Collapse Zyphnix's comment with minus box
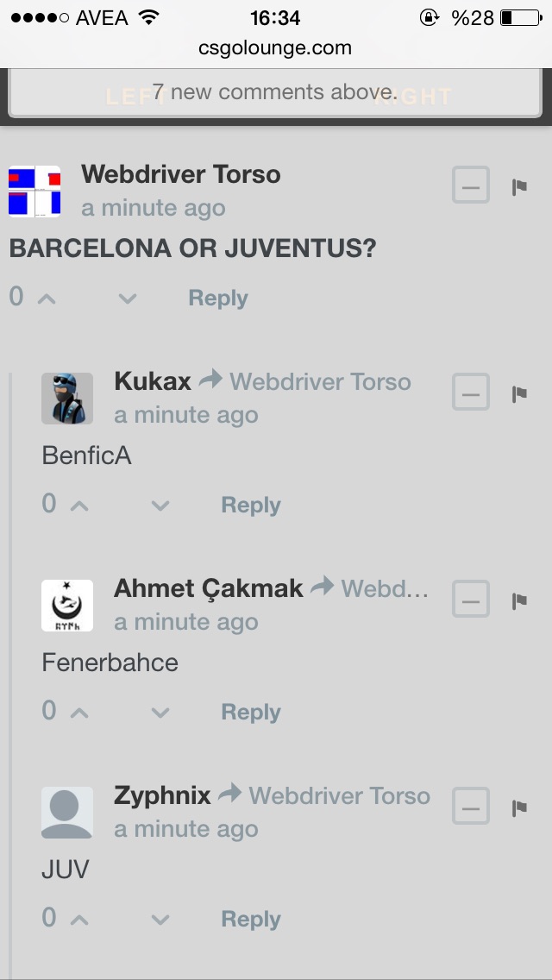Screen dimensions: 552x980 tap(471, 807)
